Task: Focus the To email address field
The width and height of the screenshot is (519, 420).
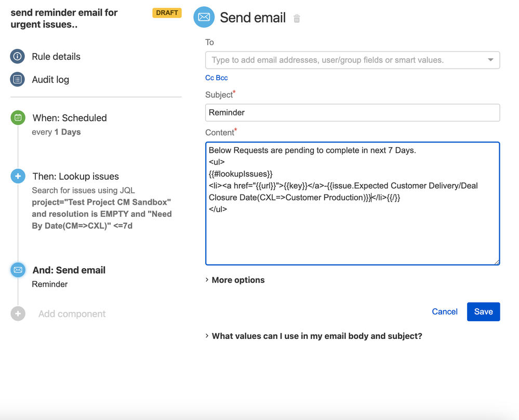Action: [353, 60]
